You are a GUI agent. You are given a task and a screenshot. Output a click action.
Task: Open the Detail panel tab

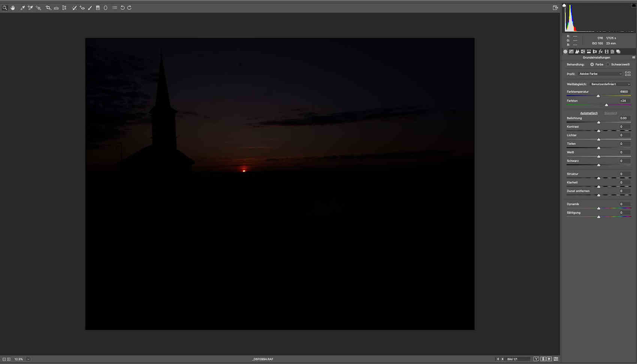coord(577,52)
